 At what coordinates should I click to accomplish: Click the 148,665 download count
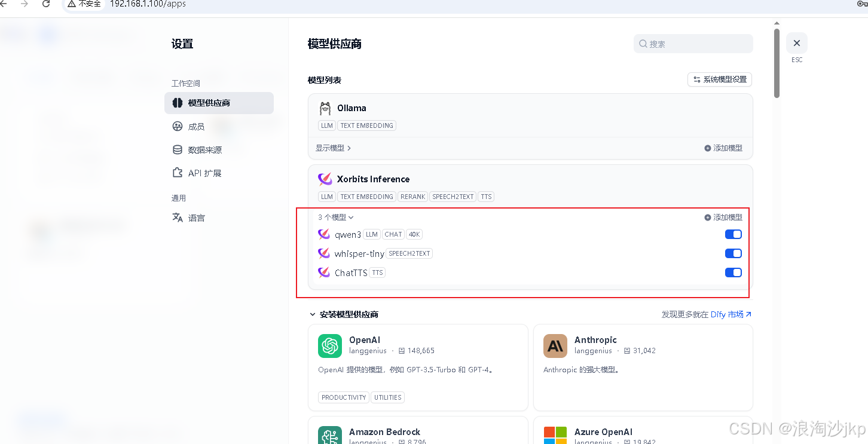421,351
